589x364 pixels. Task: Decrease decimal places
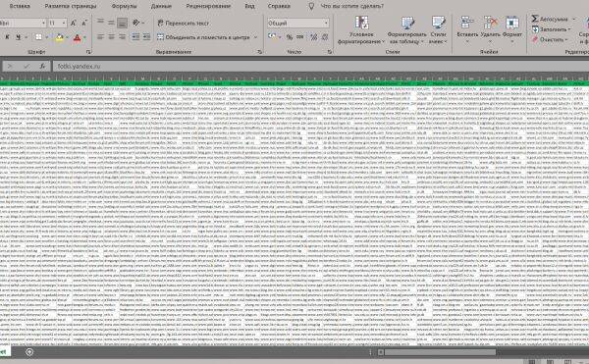point(325,36)
